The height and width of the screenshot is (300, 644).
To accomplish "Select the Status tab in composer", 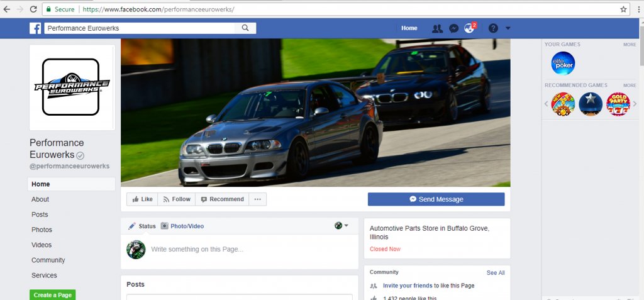I will coord(142,226).
